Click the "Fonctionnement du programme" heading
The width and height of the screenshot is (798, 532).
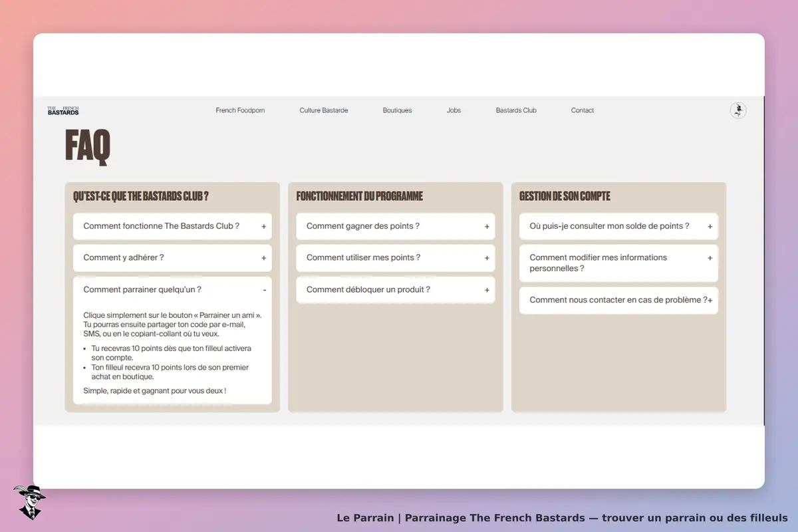tap(360, 196)
